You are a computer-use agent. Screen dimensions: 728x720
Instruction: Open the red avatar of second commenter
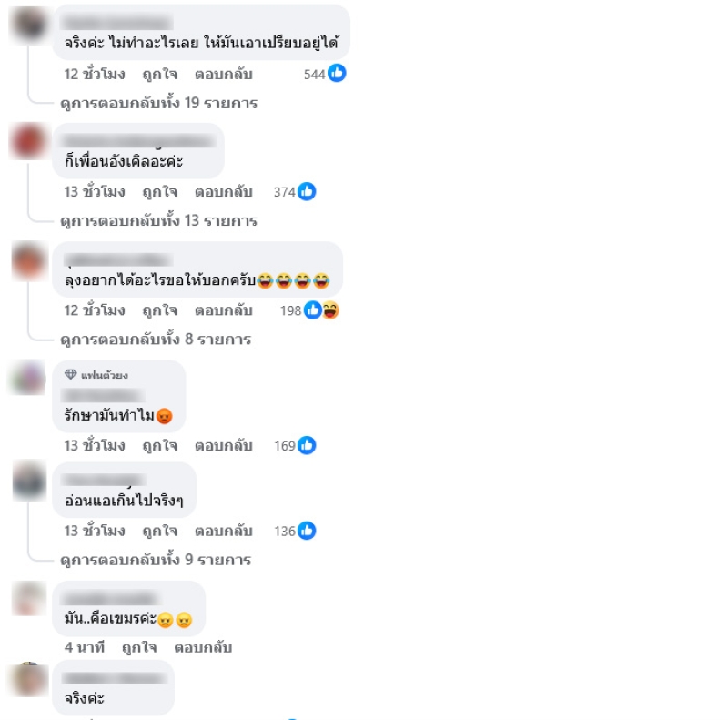pos(29,141)
